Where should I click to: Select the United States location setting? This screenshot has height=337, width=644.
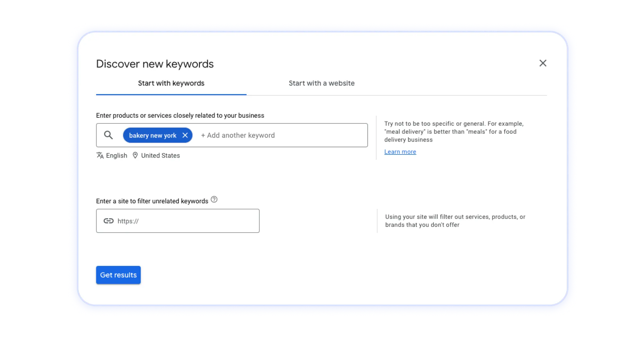point(161,155)
